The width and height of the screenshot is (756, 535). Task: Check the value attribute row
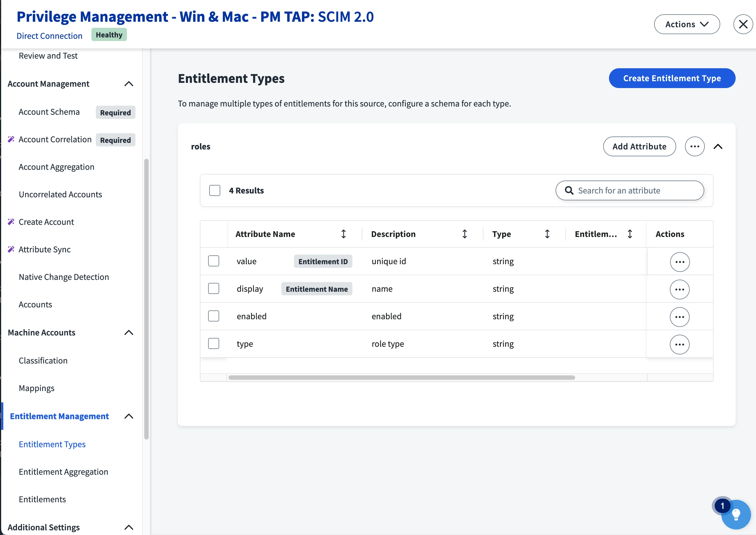pos(214,261)
